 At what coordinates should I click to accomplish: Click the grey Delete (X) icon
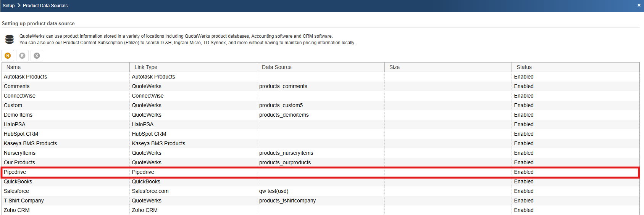click(37, 56)
